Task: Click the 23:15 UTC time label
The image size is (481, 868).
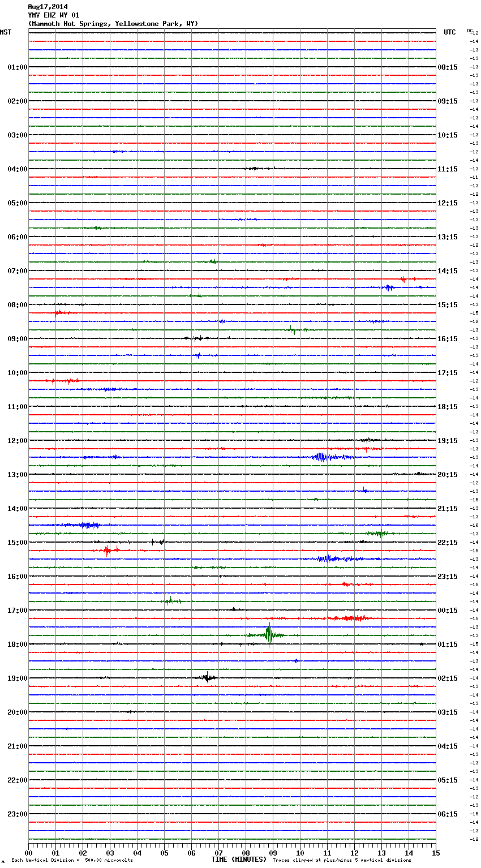Action: tap(448, 577)
